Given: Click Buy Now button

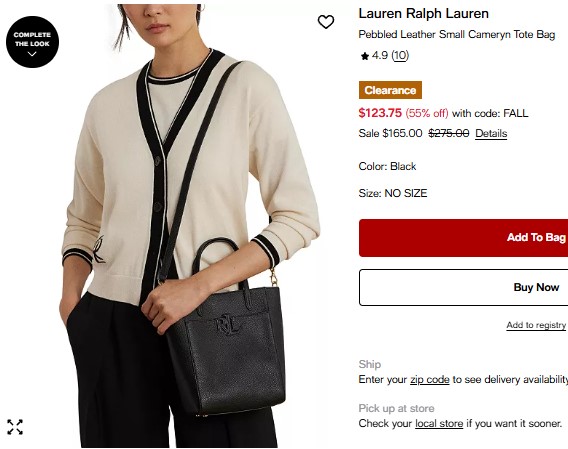Looking at the screenshot, I should tap(463, 287).
